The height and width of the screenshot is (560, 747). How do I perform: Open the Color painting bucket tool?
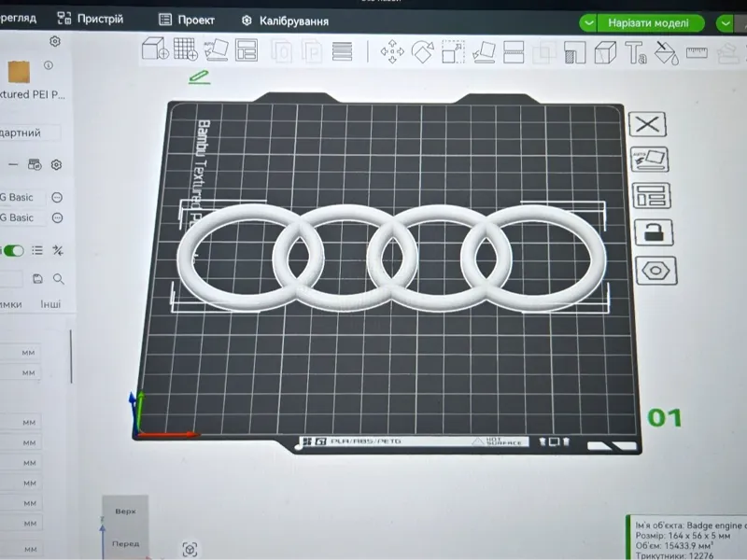[667, 53]
